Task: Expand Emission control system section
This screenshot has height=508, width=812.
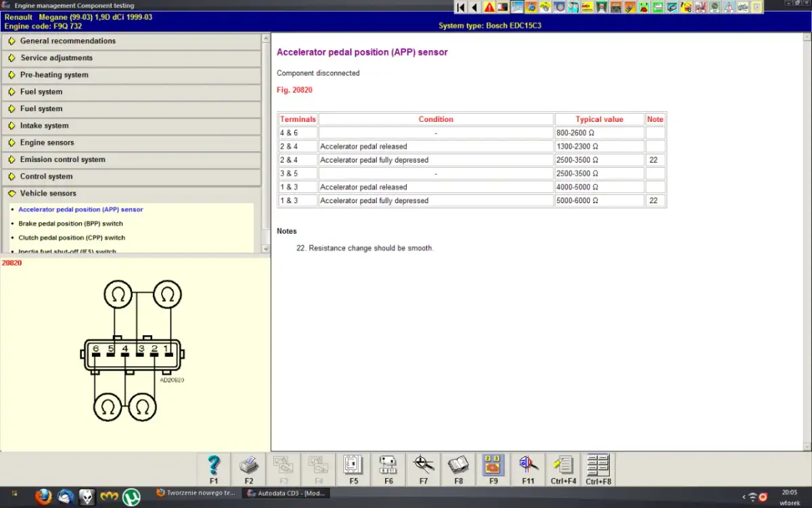Action: [x=62, y=160]
